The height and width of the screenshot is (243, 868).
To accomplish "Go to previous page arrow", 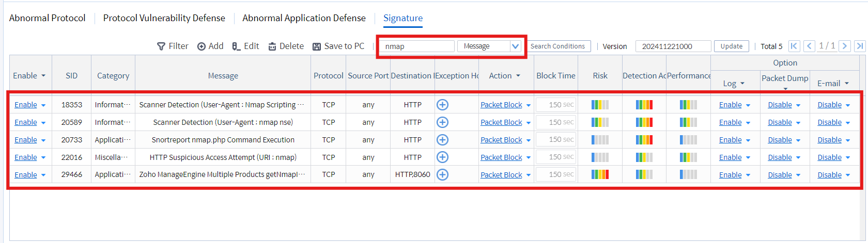I will [810, 46].
